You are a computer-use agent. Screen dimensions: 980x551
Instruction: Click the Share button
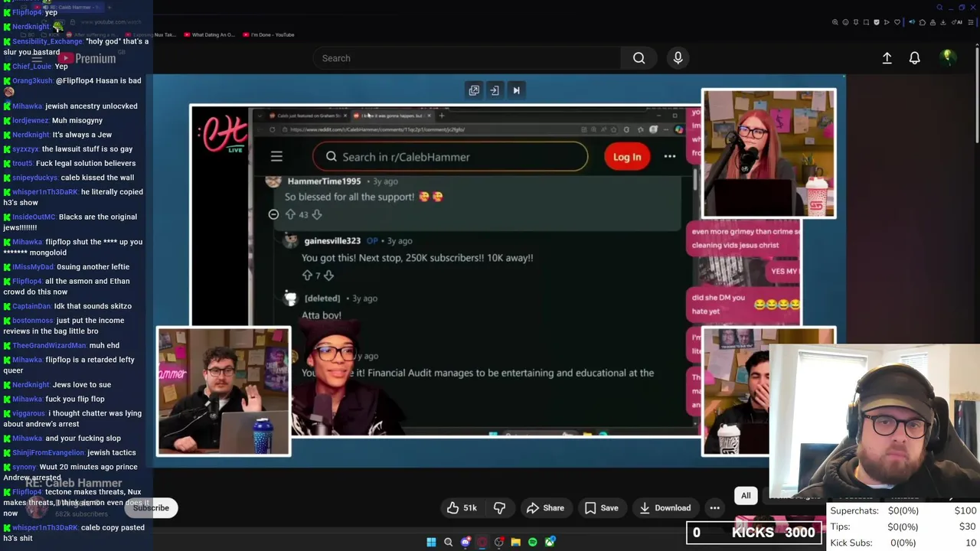(x=545, y=507)
